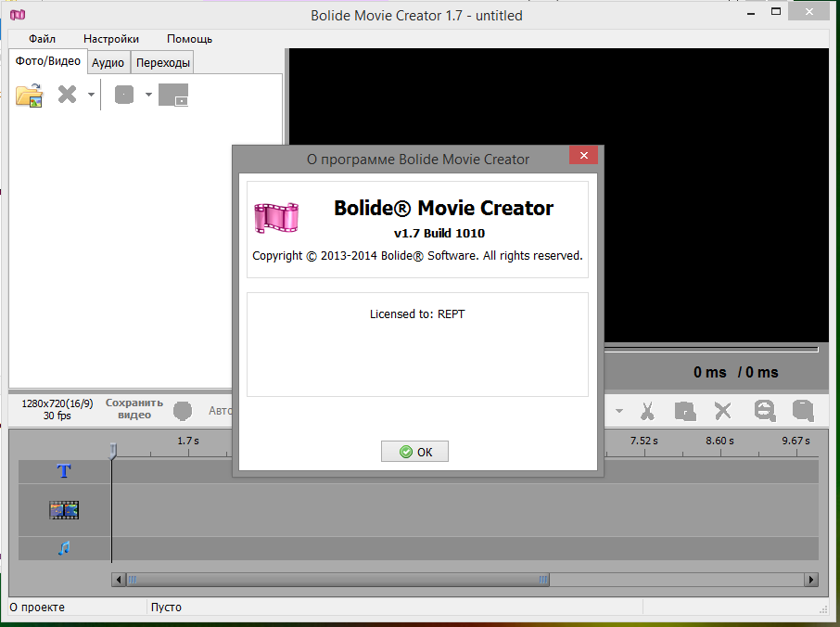Image resolution: width=840 pixels, height=627 pixels.
Task: Minimize the Bolide Movie Creator window
Action: tap(751, 13)
